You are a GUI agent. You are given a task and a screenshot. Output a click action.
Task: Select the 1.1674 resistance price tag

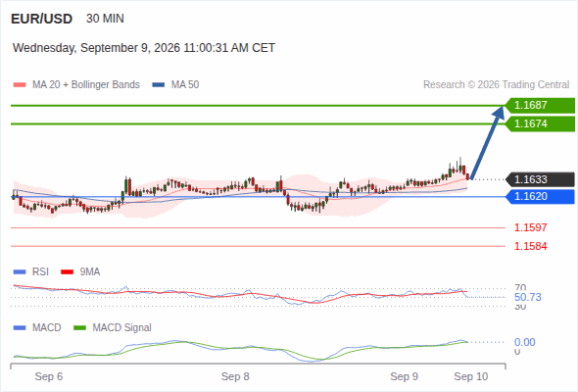pos(540,123)
